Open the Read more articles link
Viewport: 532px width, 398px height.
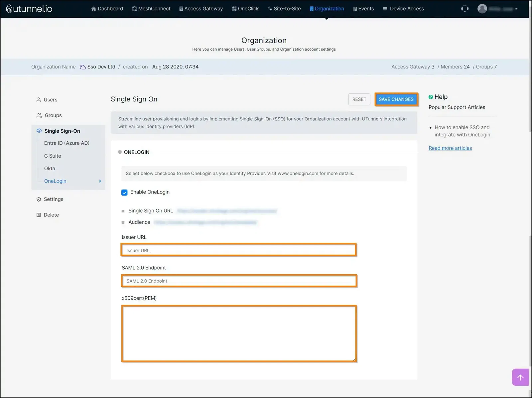450,148
